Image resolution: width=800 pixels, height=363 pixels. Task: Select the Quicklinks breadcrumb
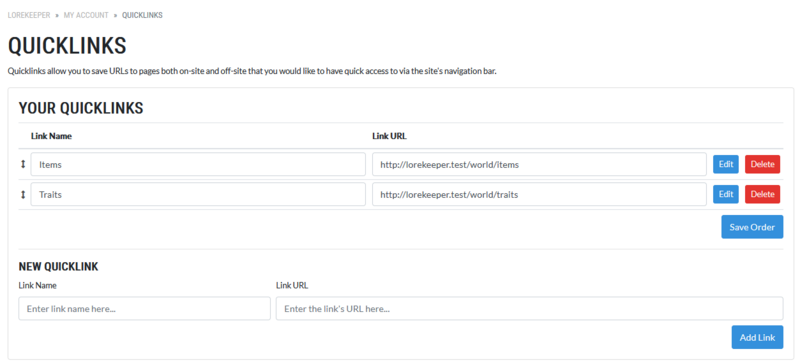(x=142, y=15)
